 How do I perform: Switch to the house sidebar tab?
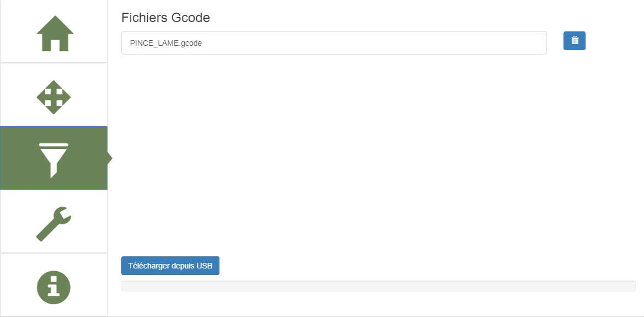[x=54, y=33]
